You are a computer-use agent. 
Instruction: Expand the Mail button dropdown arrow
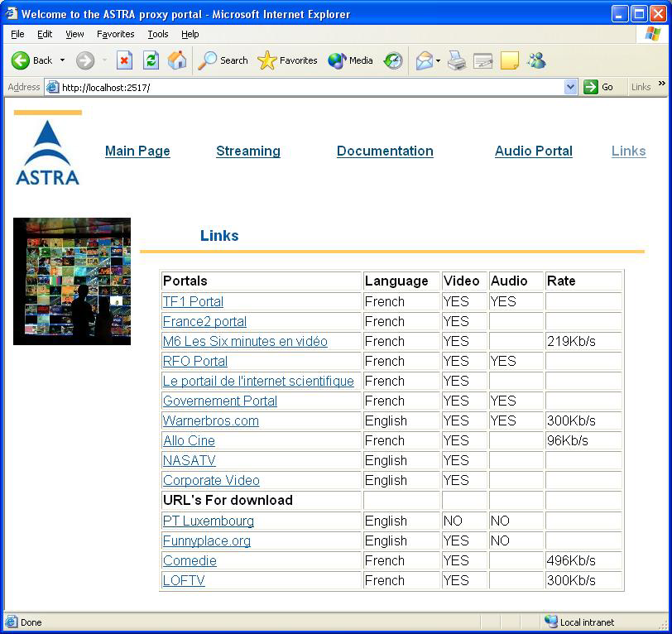point(438,60)
